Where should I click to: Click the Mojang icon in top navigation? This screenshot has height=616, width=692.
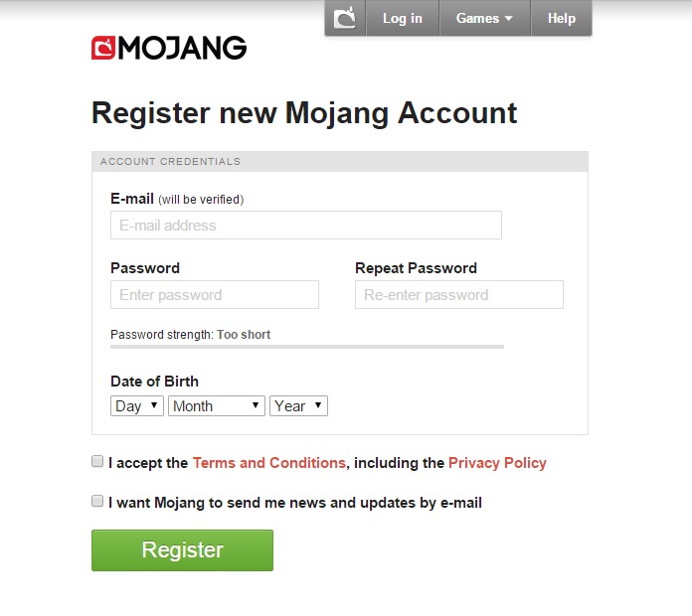click(x=345, y=18)
